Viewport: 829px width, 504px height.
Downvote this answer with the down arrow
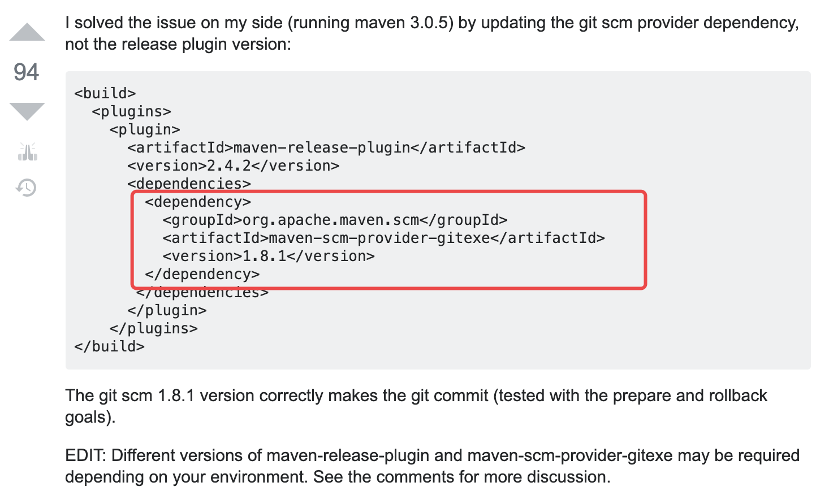tap(27, 111)
